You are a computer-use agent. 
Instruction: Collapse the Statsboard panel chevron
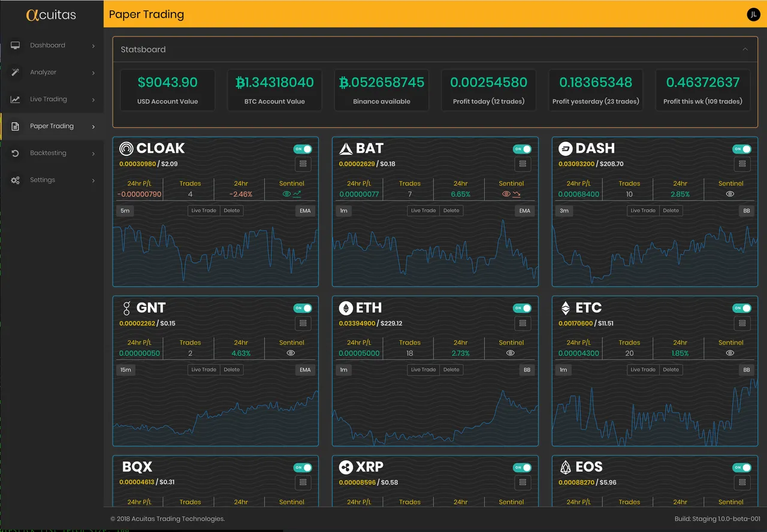coord(745,49)
